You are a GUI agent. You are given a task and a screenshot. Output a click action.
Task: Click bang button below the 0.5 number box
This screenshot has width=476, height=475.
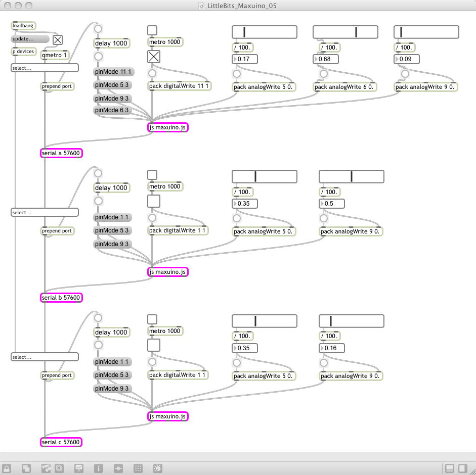[324, 218]
